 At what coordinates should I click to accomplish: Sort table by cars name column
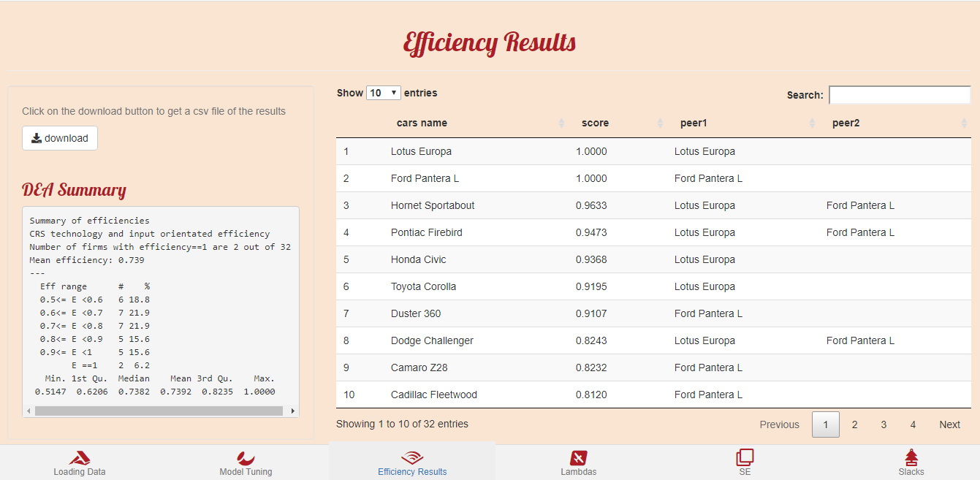422,123
